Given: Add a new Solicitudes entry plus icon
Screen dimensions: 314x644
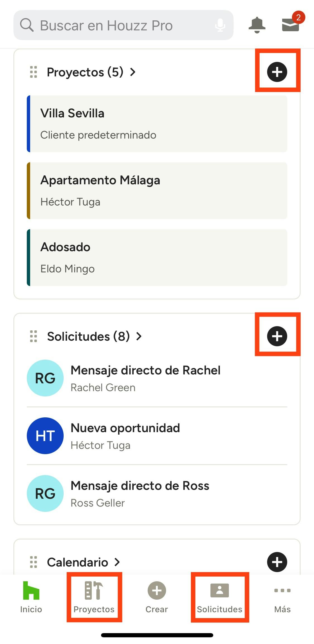Looking at the screenshot, I should [277, 336].
